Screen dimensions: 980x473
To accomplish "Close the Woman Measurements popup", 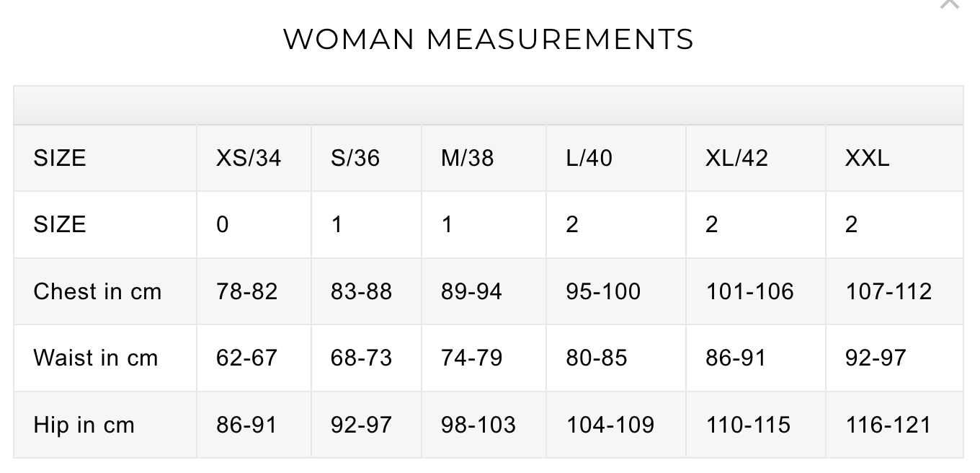I will (950, 3).
